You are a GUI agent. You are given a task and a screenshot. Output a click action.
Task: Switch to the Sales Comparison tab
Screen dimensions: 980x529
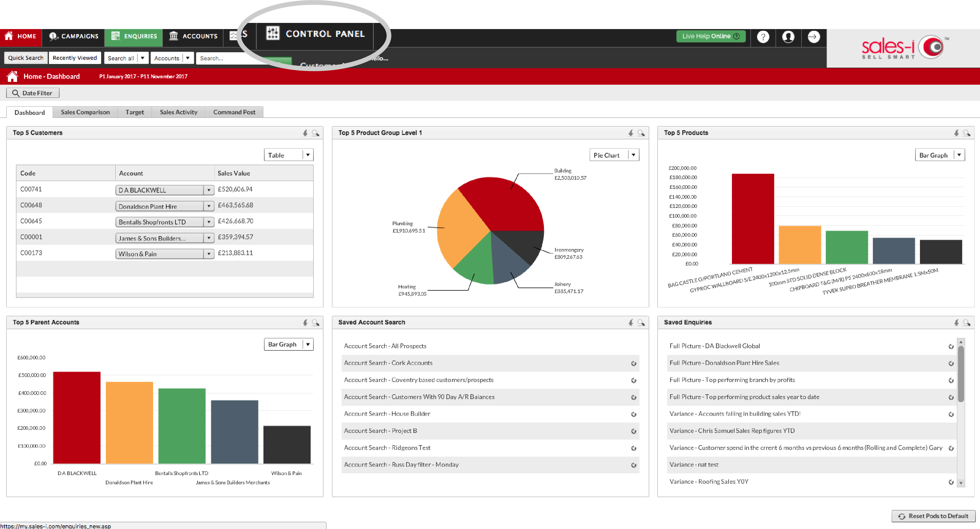coord(85,112)
